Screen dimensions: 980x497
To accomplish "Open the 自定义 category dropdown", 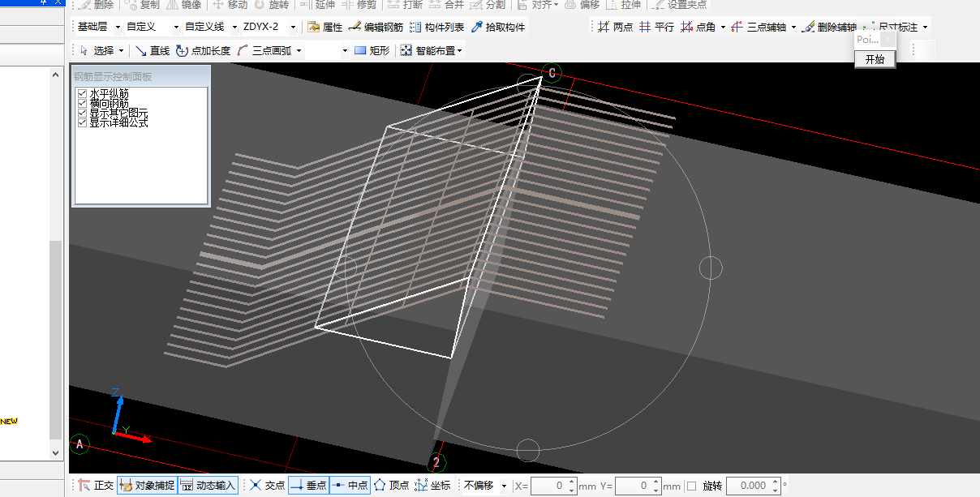I will point(176,27).
